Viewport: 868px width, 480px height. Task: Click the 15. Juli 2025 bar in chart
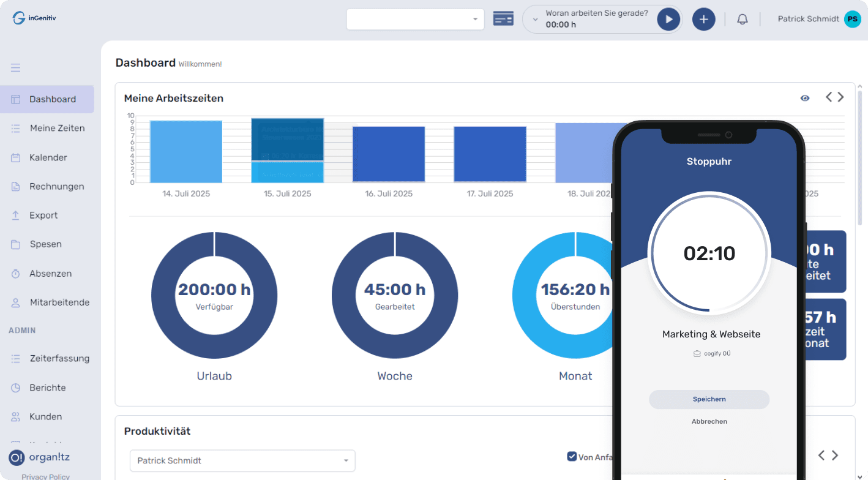(x=287, y=150)
